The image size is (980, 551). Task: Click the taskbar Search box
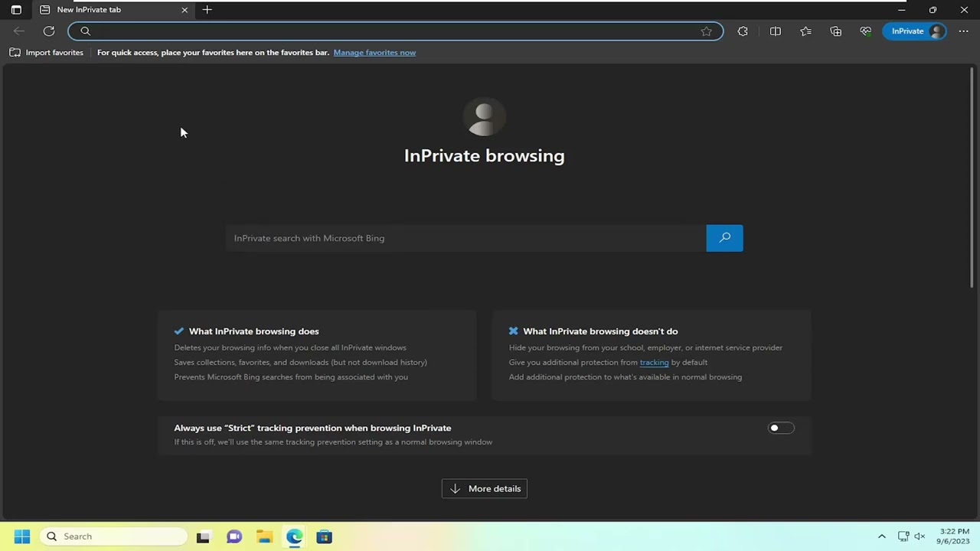(x=115, y=536)
